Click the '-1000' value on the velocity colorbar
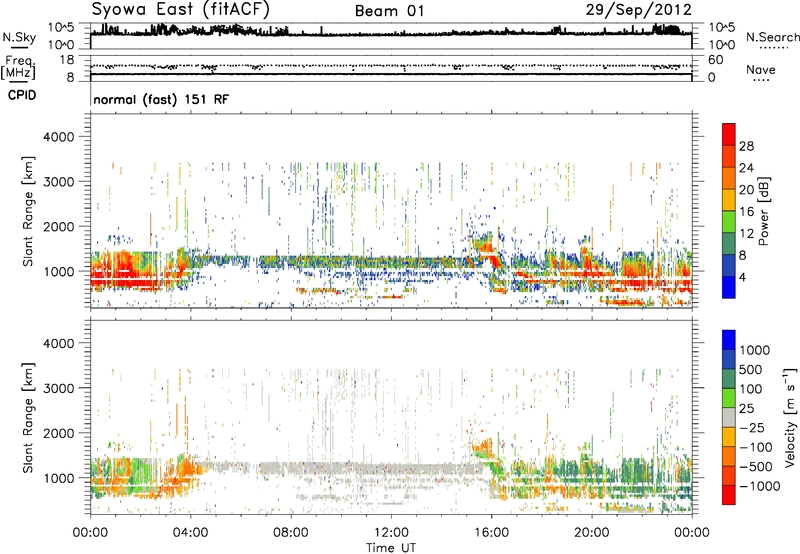This screenshot has width=800, height=554. click(760, 486)
